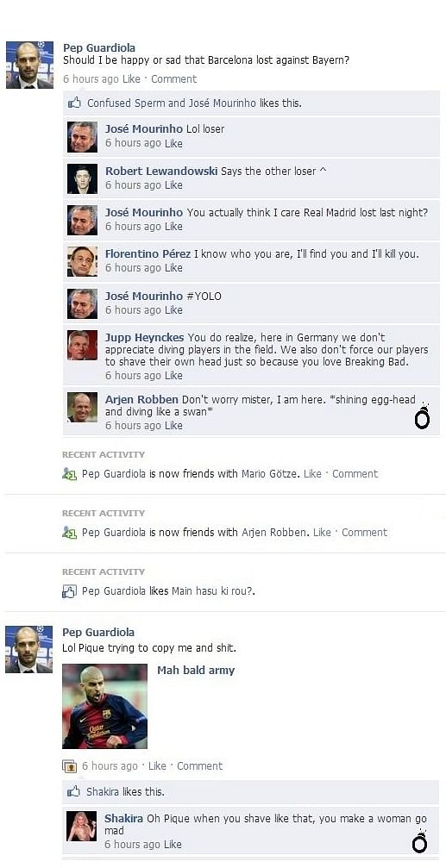Open the 'Mah bald army' album link
The image size is (446, 868).
(x=196, y=671)
